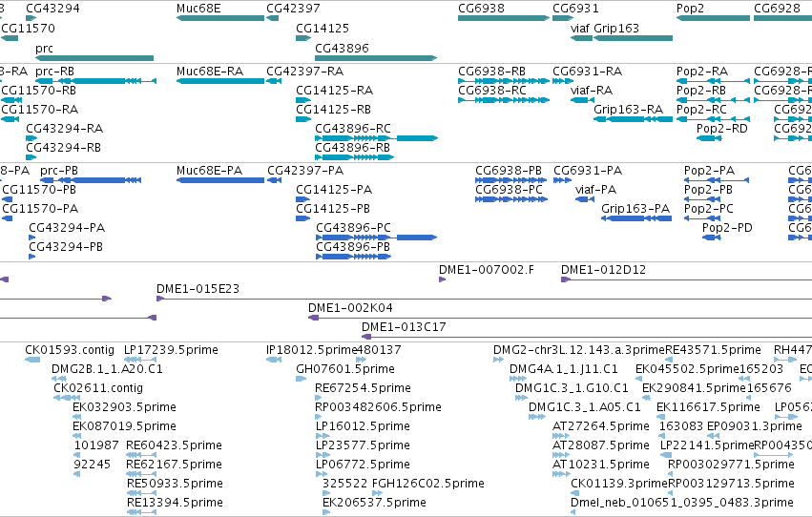The image size is (812, 517).
Task: Click the CG6938 gene feature
Action: click(504, 18)
